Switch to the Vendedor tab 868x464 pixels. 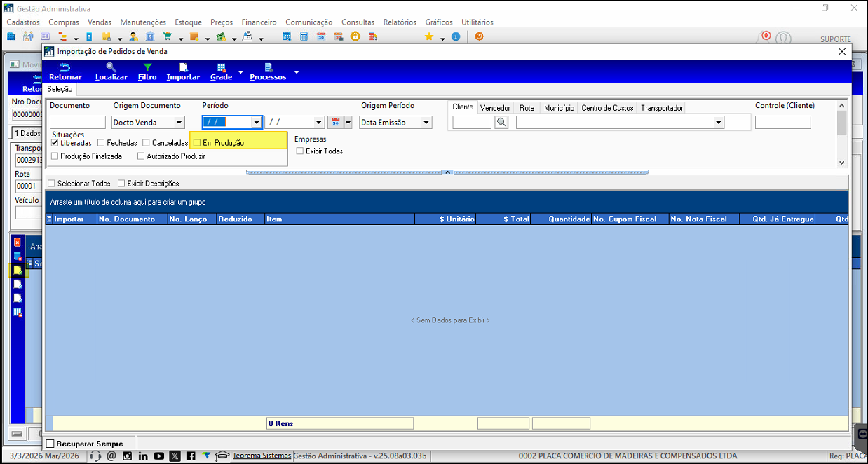pos(495,108)
